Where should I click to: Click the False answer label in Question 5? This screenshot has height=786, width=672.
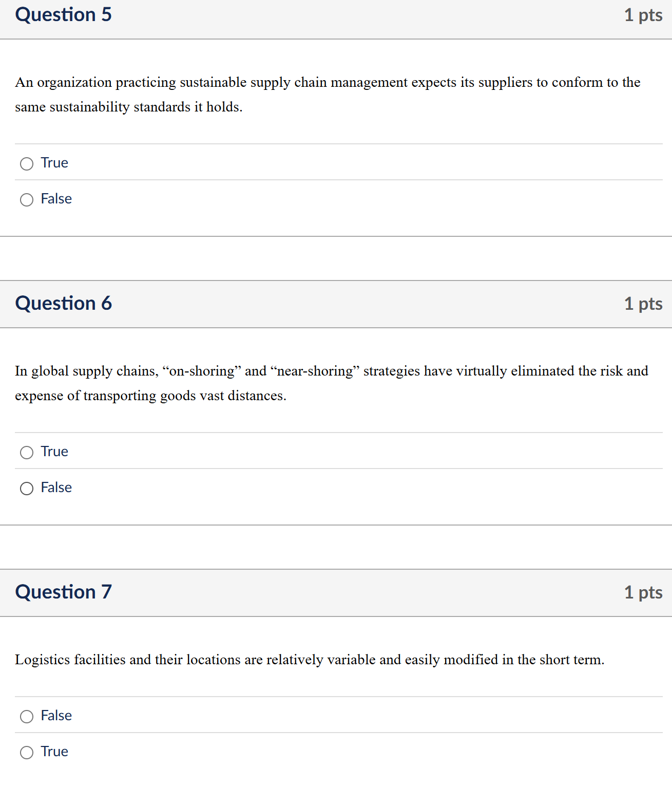[56, 199]
